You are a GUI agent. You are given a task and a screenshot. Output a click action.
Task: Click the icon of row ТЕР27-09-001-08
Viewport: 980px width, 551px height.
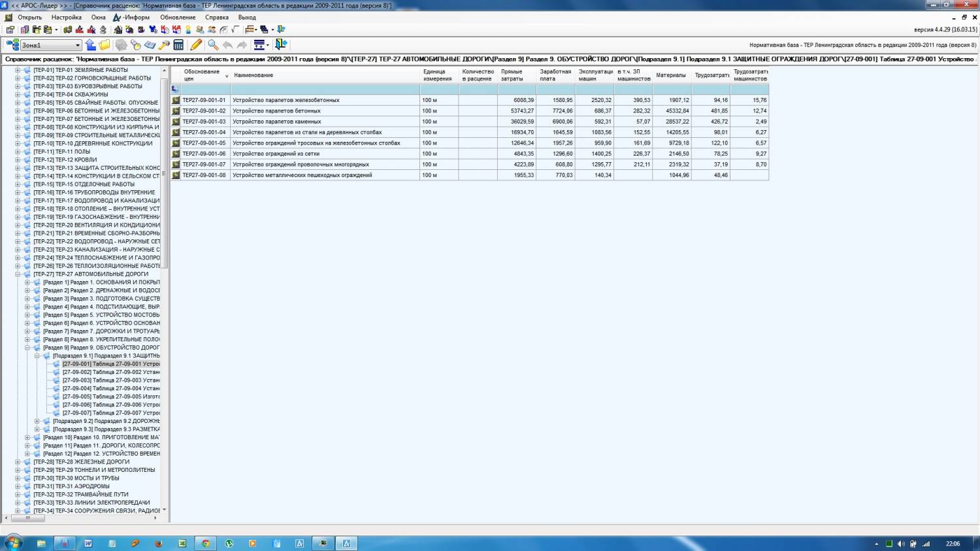click(176, 175)
